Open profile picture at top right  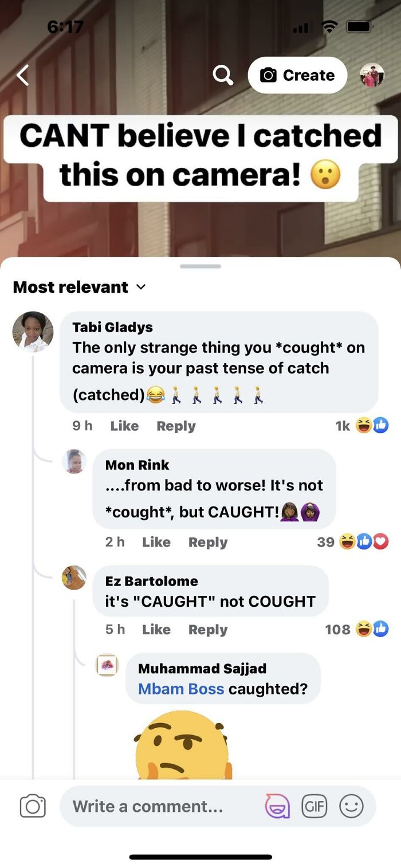tap(372, 75)
